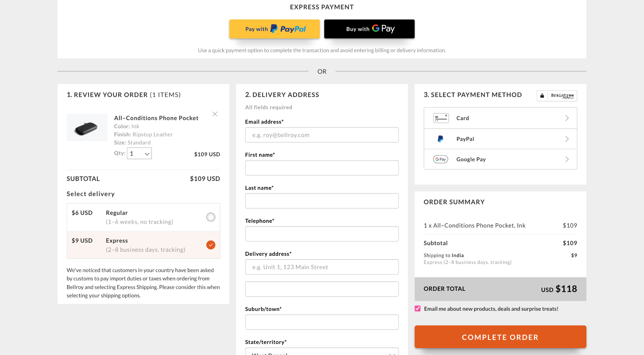Open the Card option via its right chevron
Image resolution: width=644 pixels, height=355 pixels.
click(567, 118)
